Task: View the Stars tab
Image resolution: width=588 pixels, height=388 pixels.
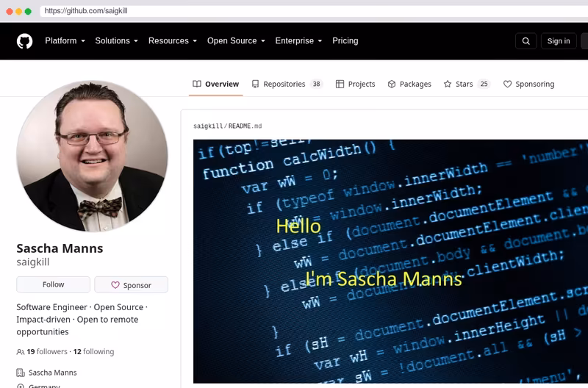Action: click(467, 84)
